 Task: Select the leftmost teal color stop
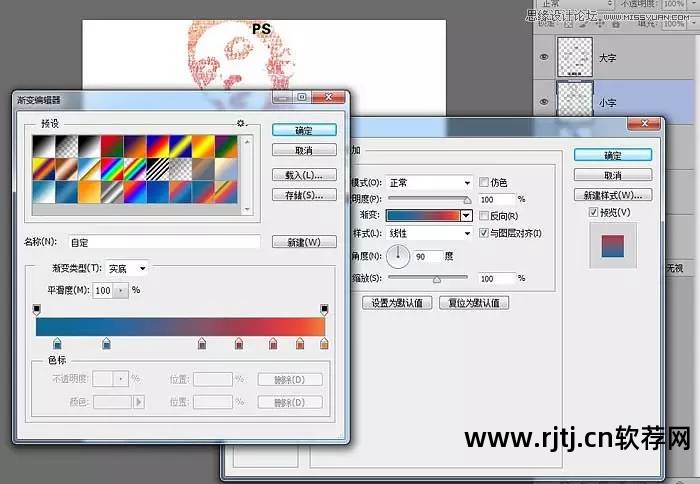coord(57,343)
